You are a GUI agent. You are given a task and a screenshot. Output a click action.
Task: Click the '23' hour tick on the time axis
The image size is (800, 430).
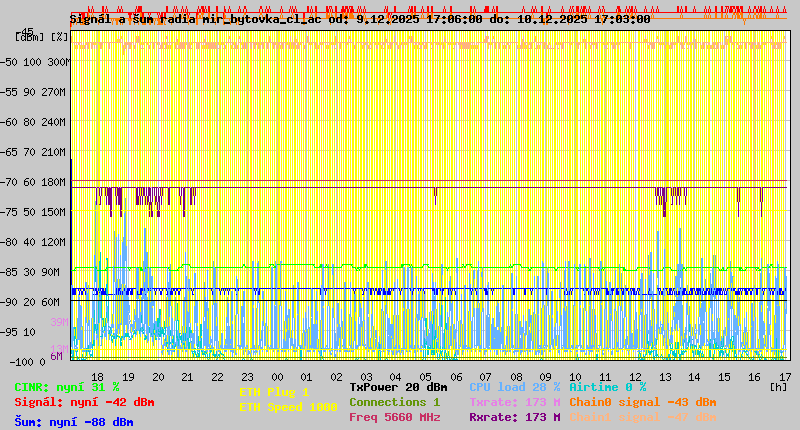(x=247, y=377)
